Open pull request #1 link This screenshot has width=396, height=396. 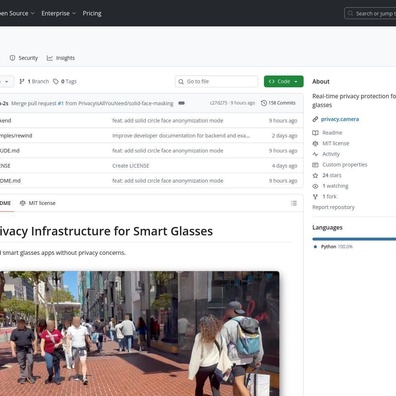tap(61, 103)
